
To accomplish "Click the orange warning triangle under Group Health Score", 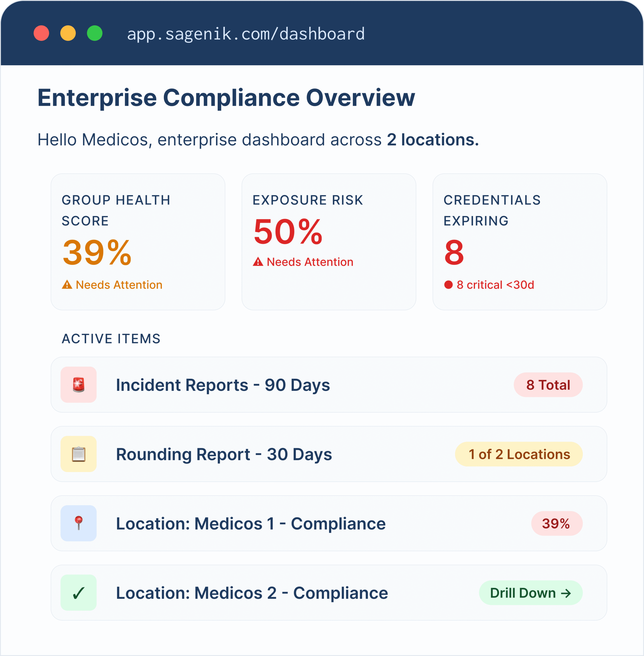I will pos(67,285).
